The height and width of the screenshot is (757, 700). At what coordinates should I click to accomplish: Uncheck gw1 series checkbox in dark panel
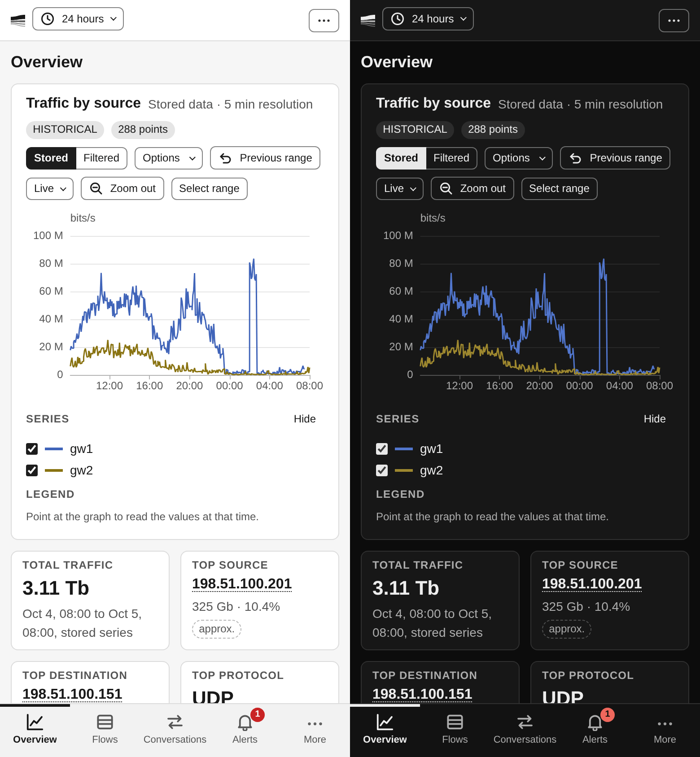(382, 449)
